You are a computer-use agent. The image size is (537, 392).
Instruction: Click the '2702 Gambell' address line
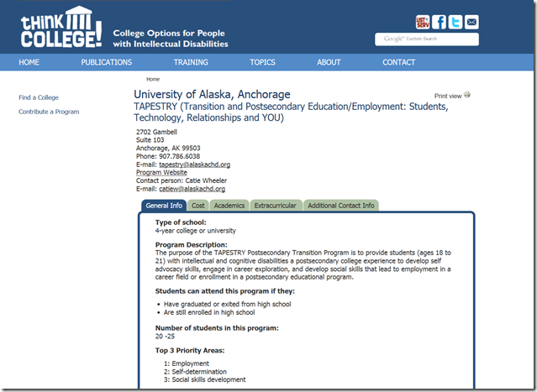(x=156, y=132)
